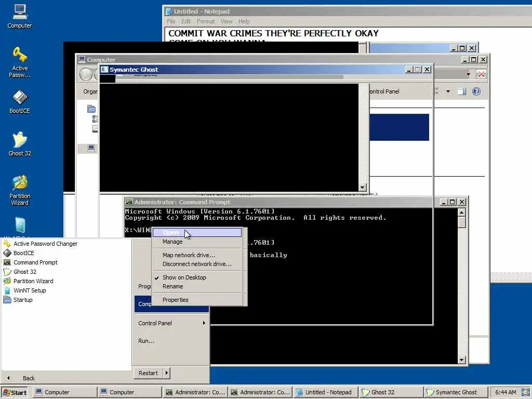
Task: Expand the Restart options arrow
Action: 166,373
